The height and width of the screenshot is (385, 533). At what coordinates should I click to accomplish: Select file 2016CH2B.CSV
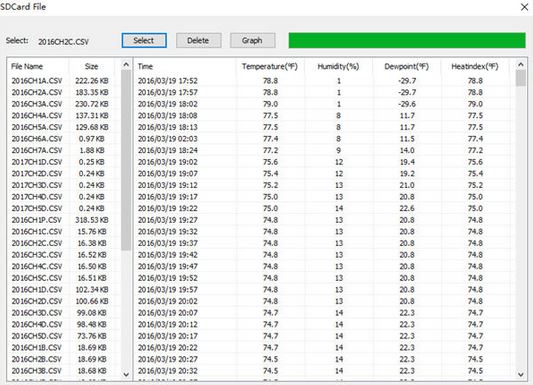click(37, 359)
